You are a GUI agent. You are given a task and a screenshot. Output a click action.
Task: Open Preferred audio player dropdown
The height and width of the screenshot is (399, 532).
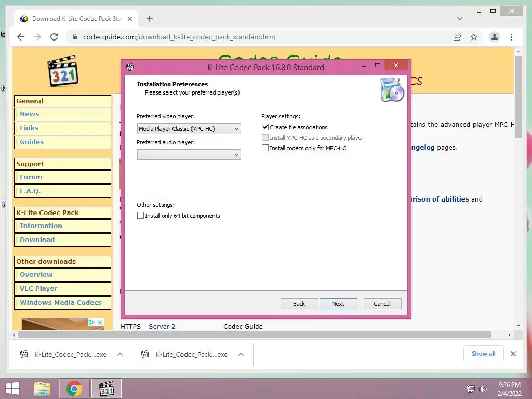(189, 155)
